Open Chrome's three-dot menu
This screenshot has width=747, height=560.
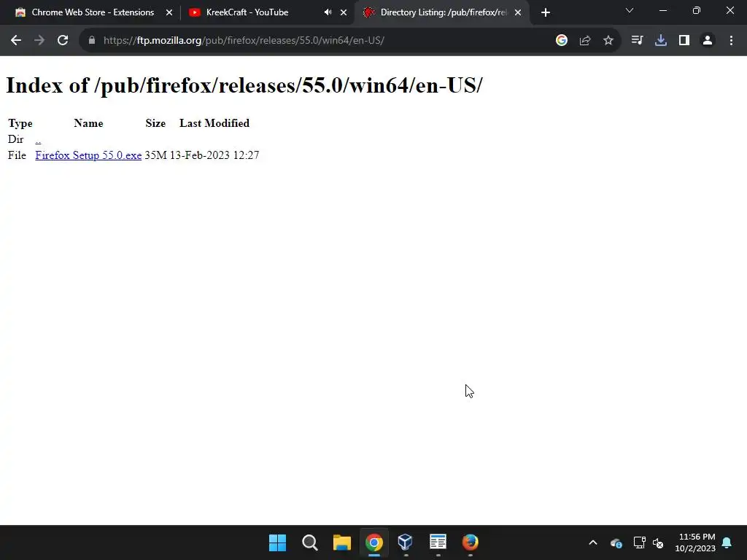tap(731, 41)
